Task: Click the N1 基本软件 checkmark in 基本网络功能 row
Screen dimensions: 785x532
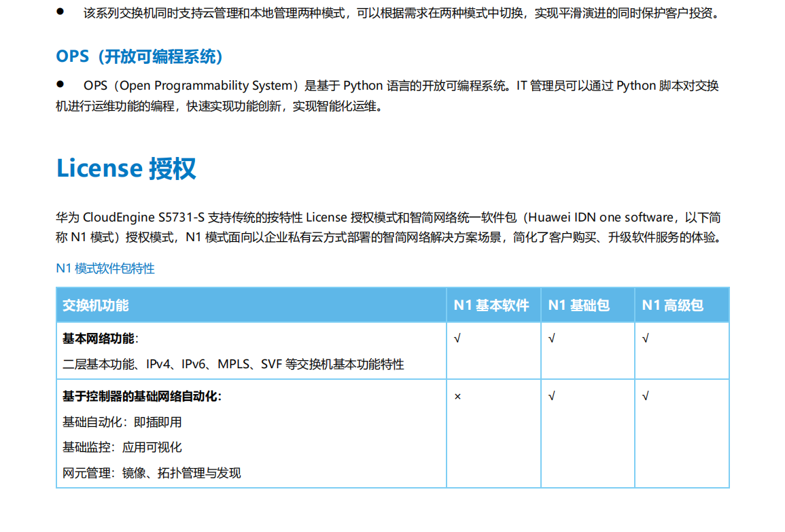Action: [x=457, y=338]
